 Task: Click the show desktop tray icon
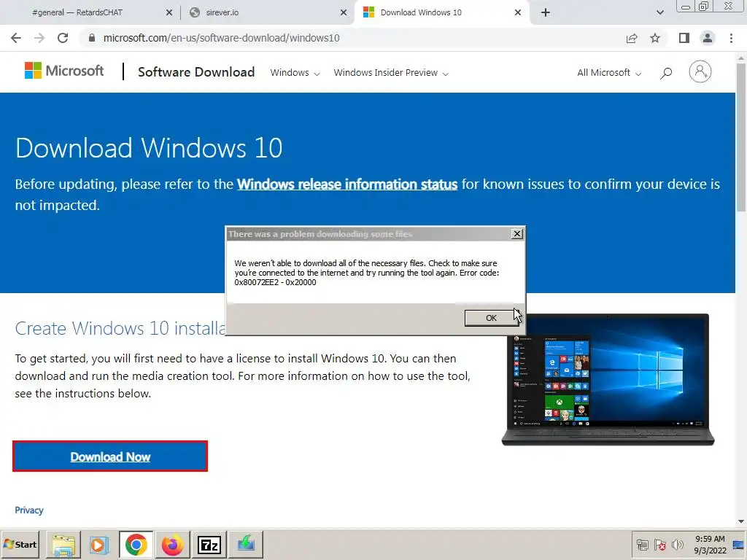click(739, 545)
